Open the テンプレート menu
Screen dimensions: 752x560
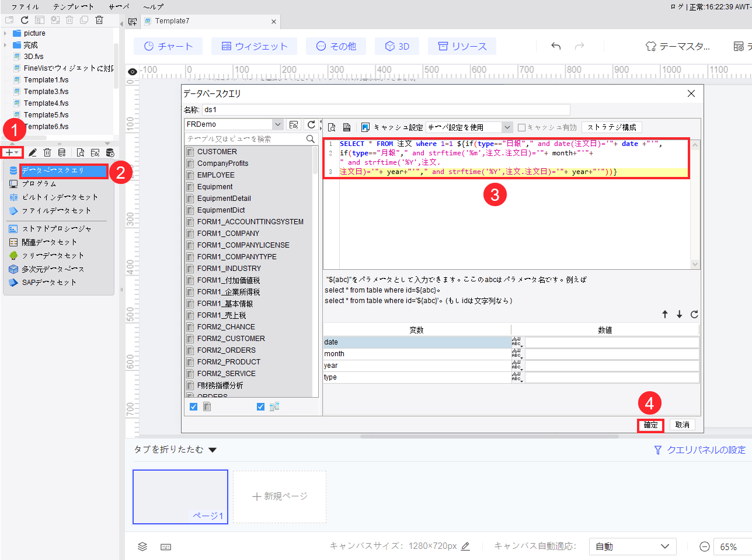tap(73, 6)
